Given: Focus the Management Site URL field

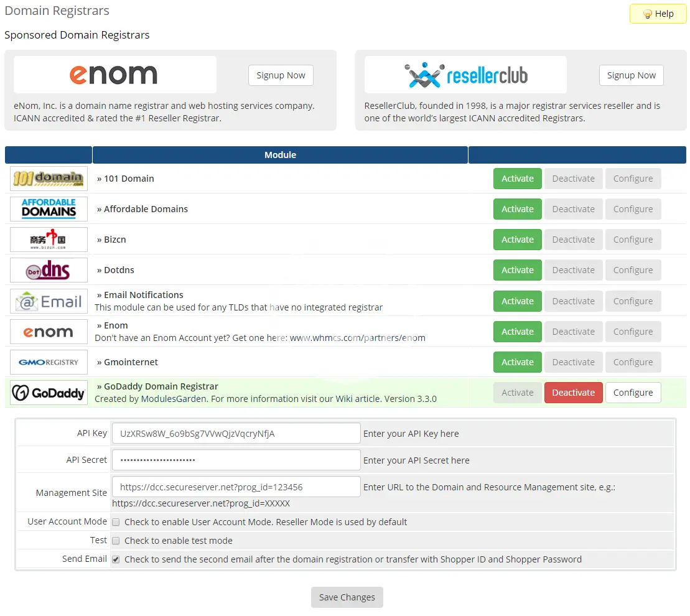Looking at the screenshot, I should pyautogui.click(x=236, y=487).
